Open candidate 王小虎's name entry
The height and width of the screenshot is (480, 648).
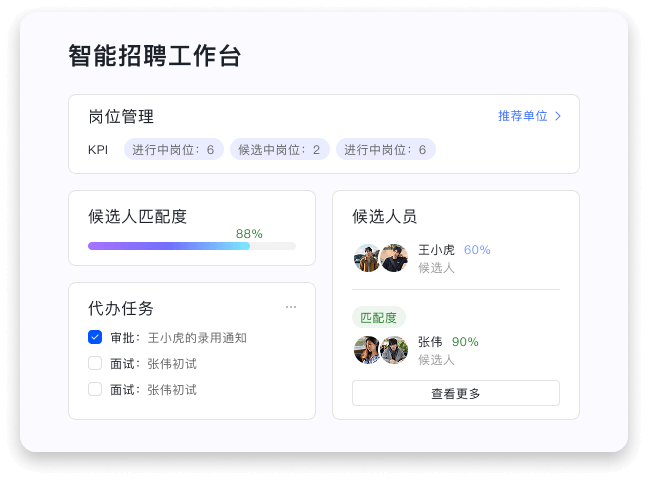(436, 250)
